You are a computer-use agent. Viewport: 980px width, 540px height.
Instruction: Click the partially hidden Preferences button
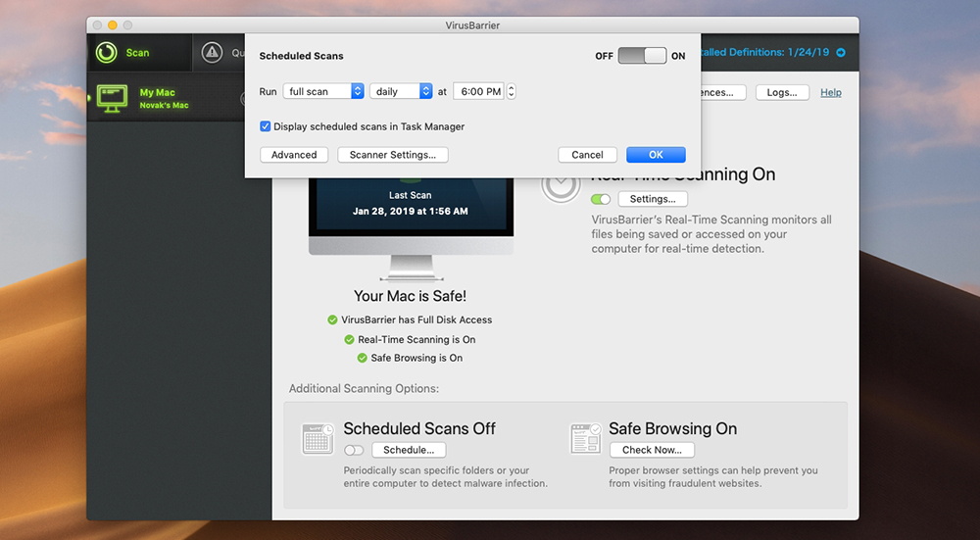tap(723, 92)
